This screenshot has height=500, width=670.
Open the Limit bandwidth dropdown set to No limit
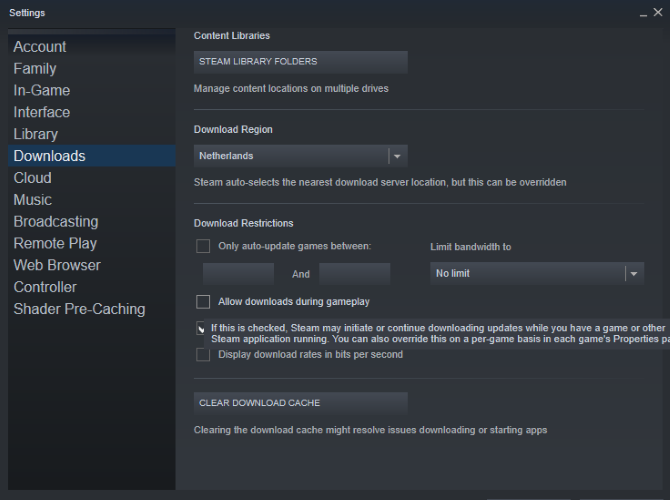point(536,273)
